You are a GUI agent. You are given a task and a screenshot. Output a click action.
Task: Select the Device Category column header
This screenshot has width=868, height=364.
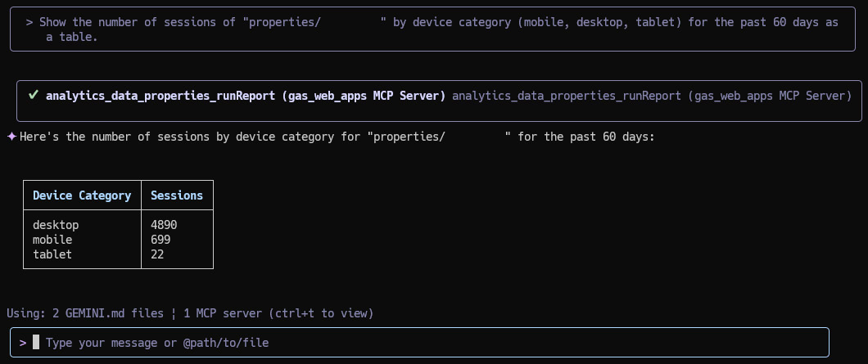pos(82,195)
